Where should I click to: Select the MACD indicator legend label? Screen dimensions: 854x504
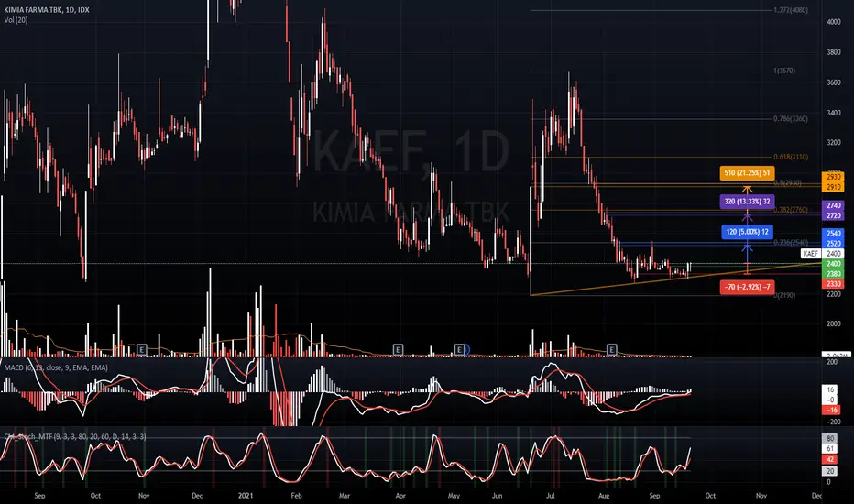click(x=56, y=367)
